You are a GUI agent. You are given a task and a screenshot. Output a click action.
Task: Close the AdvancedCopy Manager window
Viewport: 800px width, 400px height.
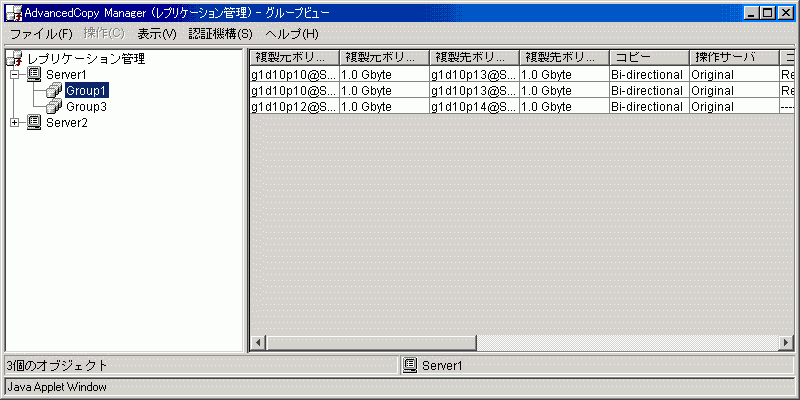click(785, 14)
